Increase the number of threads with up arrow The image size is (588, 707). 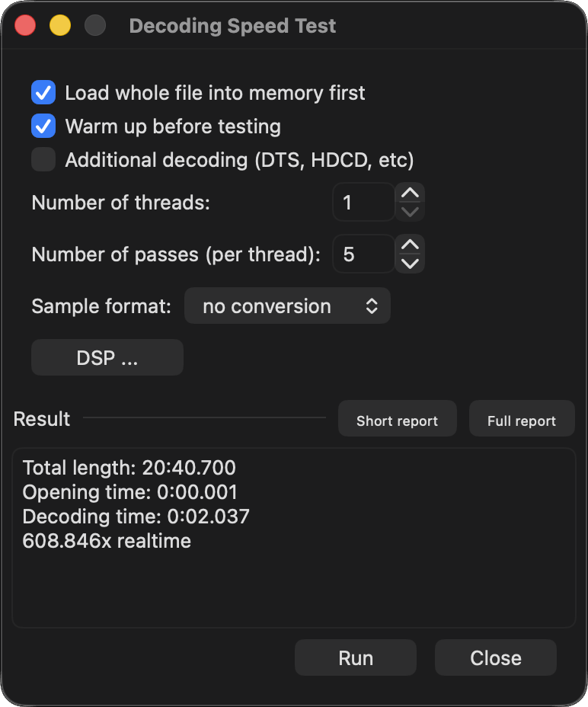(411, 194)
